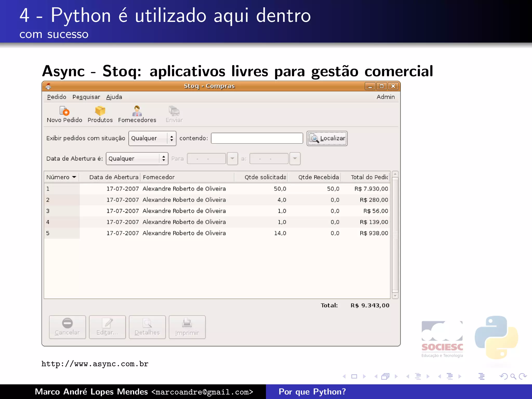Click the Localizar search button
The width and height of the screenshot is (532, 399).
[327, 138]
